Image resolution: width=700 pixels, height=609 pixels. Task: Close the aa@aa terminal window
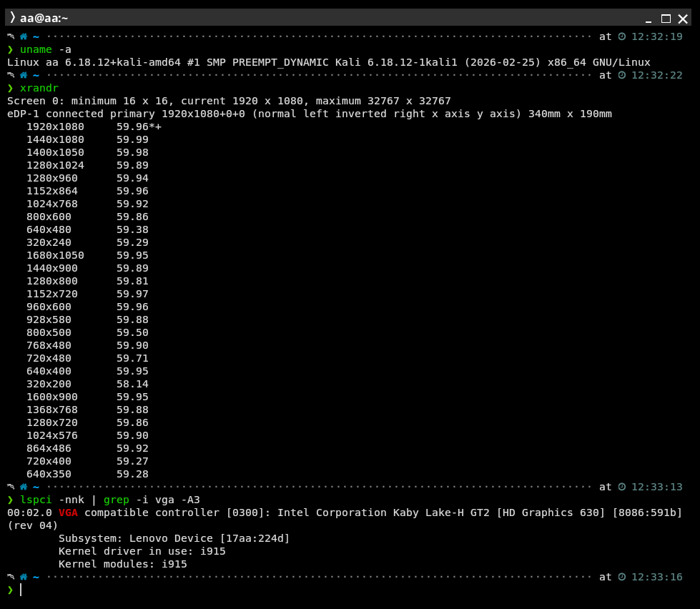683,19
